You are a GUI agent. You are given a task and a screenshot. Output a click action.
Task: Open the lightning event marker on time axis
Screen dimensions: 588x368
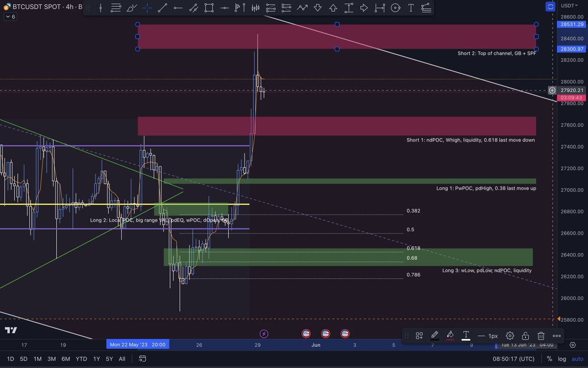point(264,334)
